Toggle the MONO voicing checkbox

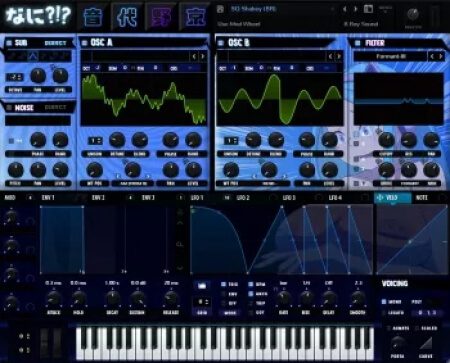click(384, 302)
